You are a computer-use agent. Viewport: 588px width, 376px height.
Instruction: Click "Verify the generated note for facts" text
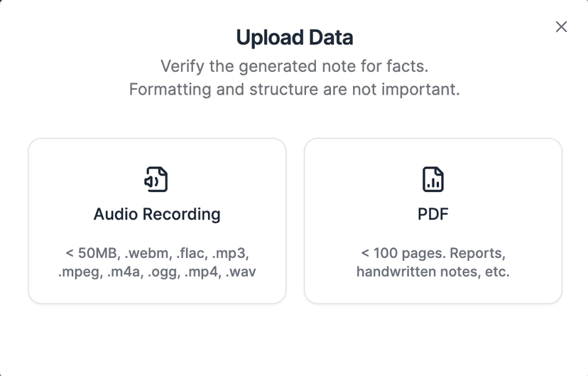294,66
